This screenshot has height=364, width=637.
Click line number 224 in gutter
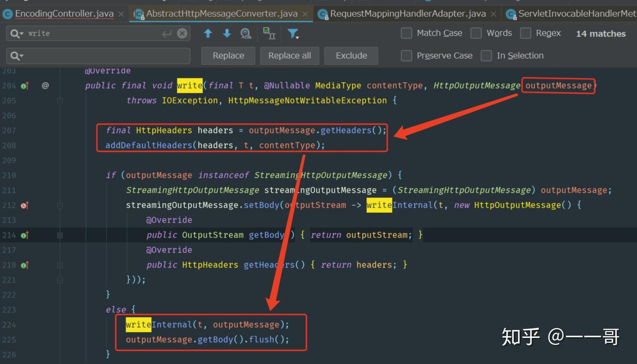pyautogui.click(x=9, y=325)
